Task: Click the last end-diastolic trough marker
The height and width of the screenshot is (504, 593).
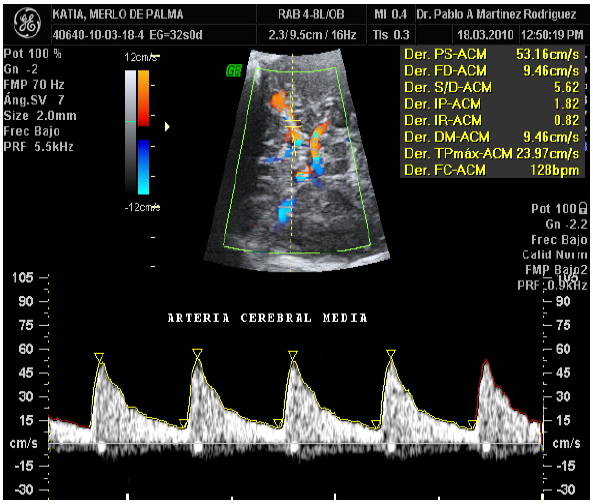Action: [x=472, y=425]
